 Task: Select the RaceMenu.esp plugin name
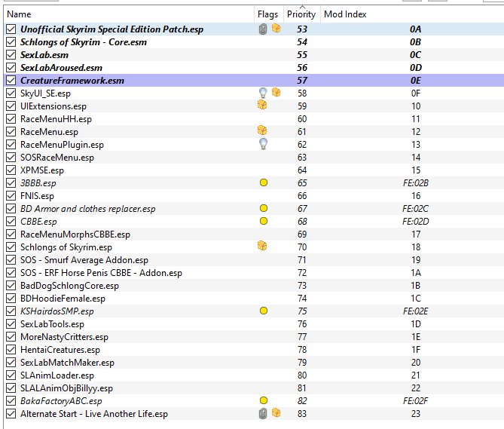(49, 132)
